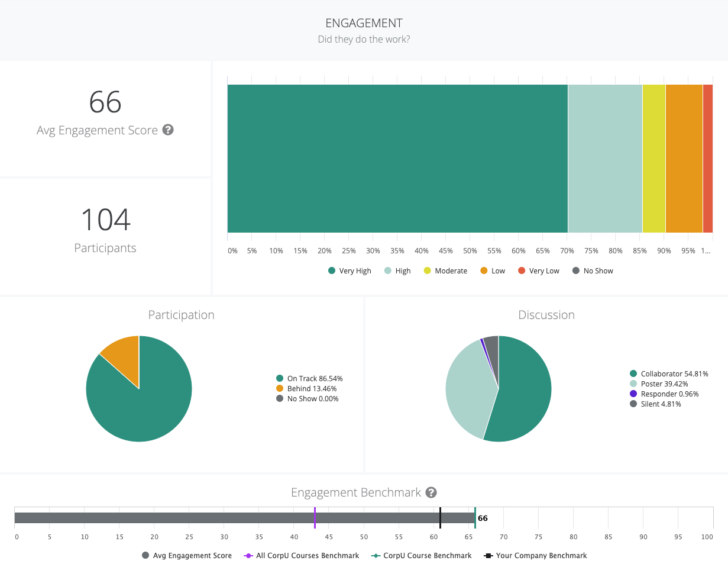Click help icon next to Engagement Benchmark

pos(431,492)
